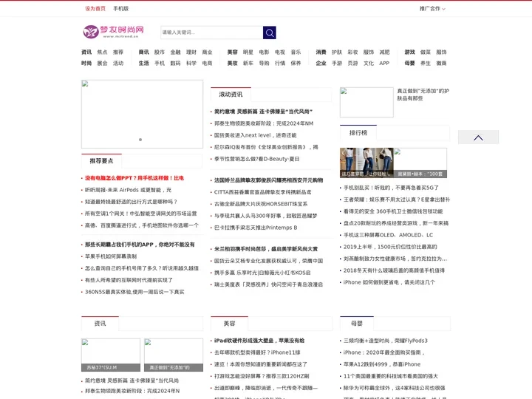Screen dimensions: 532x399
Task: Open the 焦点 navigation item
Action: coord(102,52)
